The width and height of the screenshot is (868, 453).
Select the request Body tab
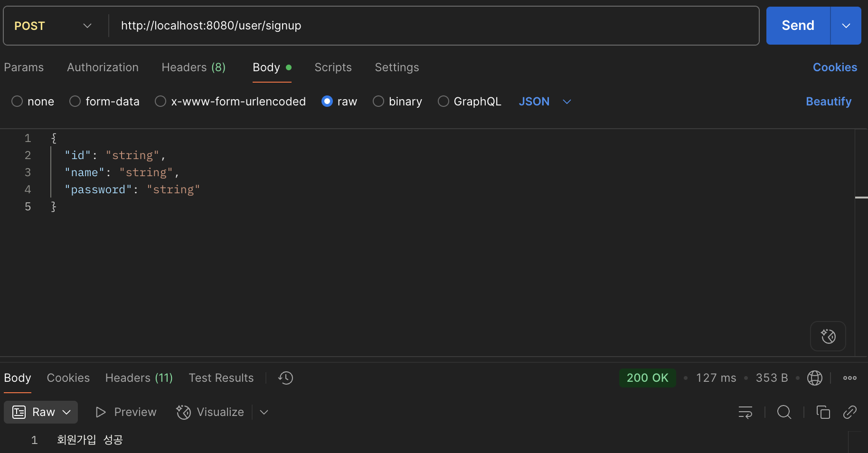(x=272, y=67)
